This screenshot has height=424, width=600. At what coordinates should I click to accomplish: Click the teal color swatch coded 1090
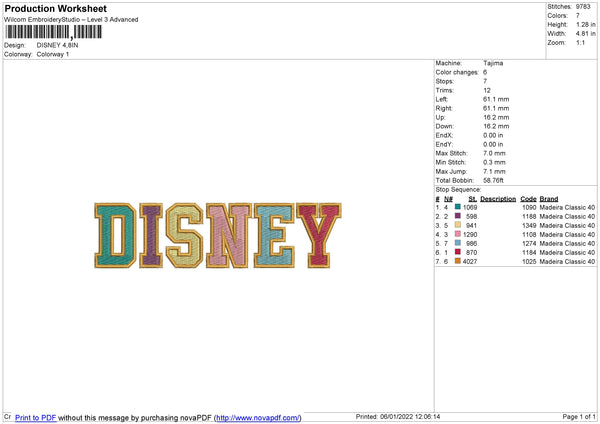pyautogui.click(x=458, y=207)
